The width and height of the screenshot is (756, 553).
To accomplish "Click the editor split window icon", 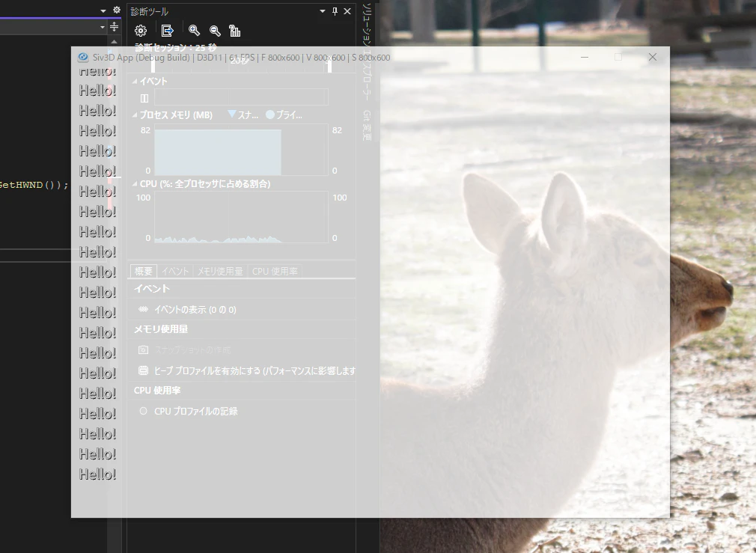I will pyautogui.click(x=114, y=26).
